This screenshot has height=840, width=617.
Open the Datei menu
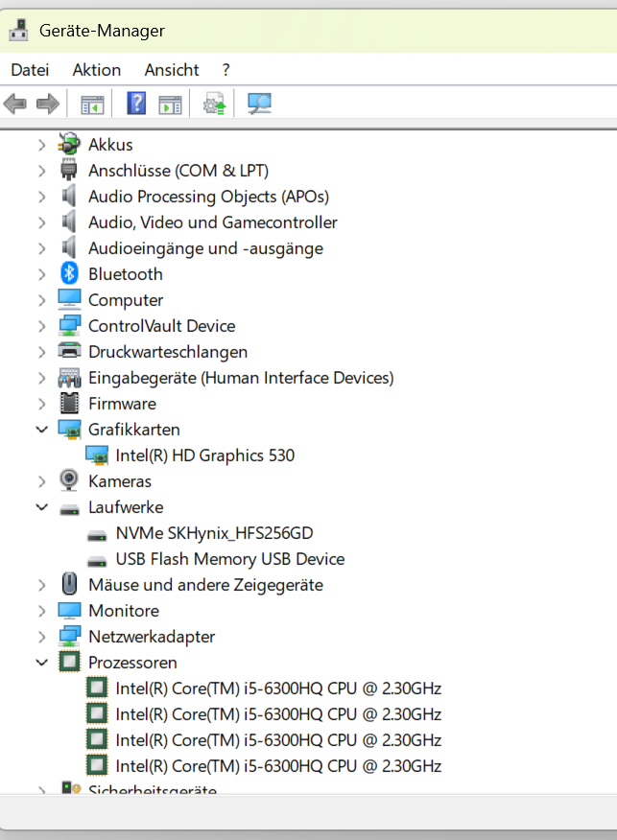point(30,70)
